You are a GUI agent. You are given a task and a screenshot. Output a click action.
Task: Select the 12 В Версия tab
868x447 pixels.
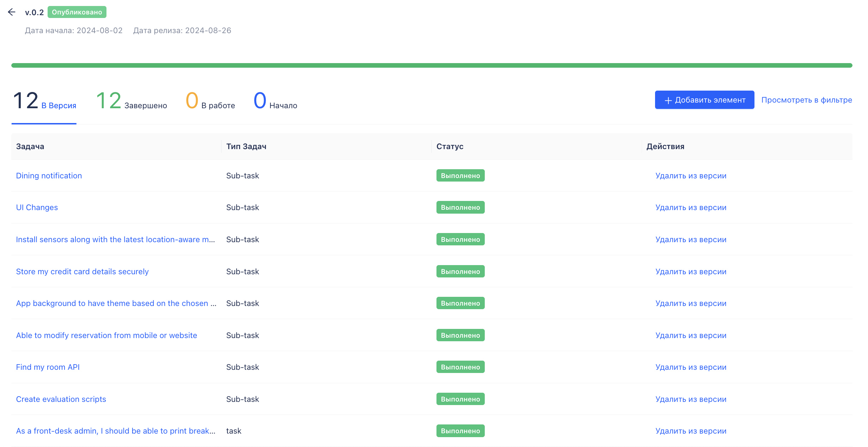coord(44,101)
